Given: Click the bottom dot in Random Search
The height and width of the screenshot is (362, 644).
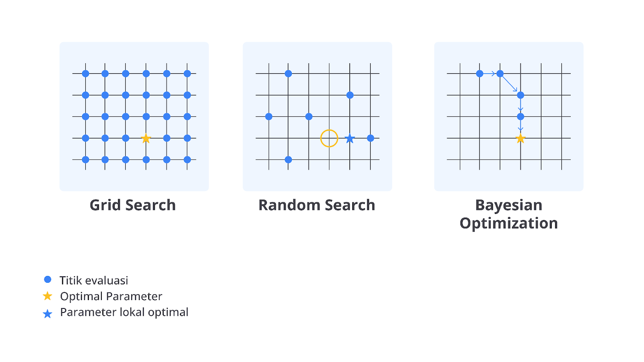Looking at the screenshot, I should [x=288, y=160].
